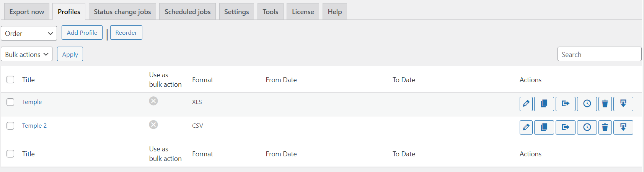Image resolution: width=644 pixels, height=172 pixels.
Task: Duplicate the Temple profile
Action: point(544,104)
